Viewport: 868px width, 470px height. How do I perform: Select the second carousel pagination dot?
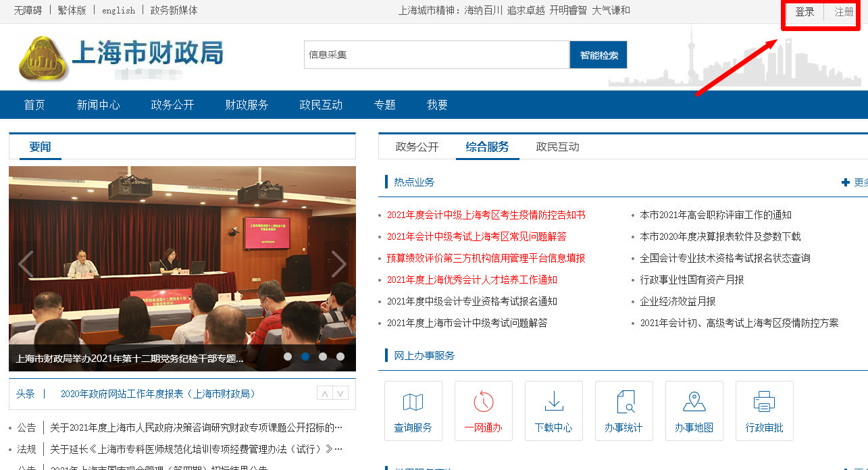click(305, 357)
